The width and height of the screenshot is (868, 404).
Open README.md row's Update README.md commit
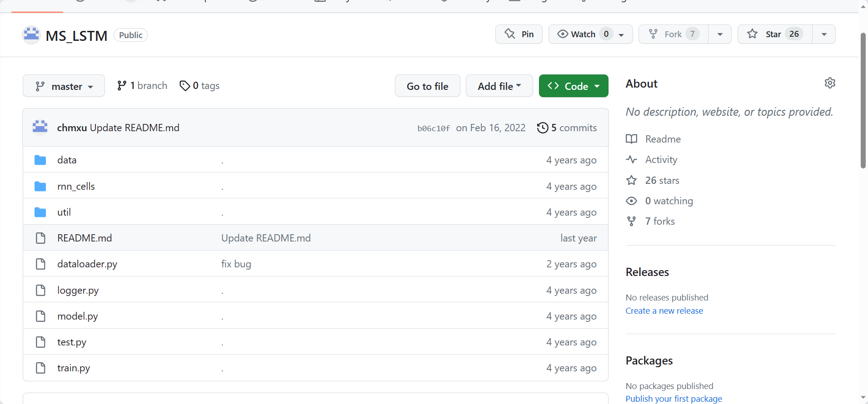pyautogui.click(x=266, y=238)
